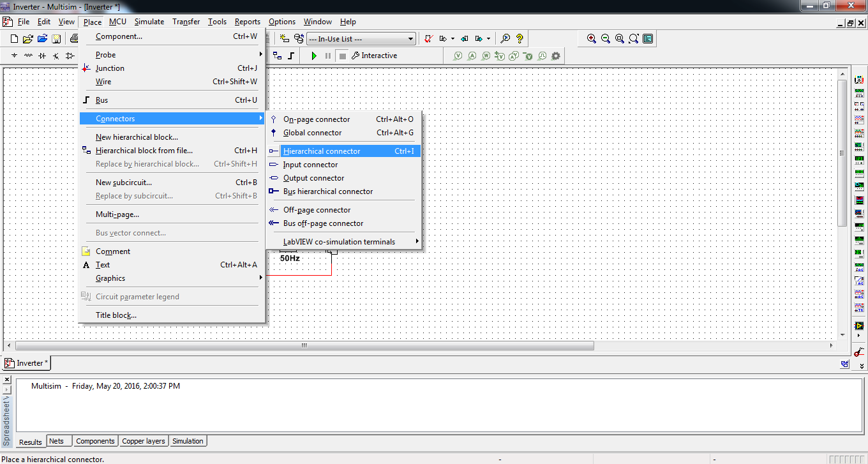Choose Input connector

click(x=343, y=165)
